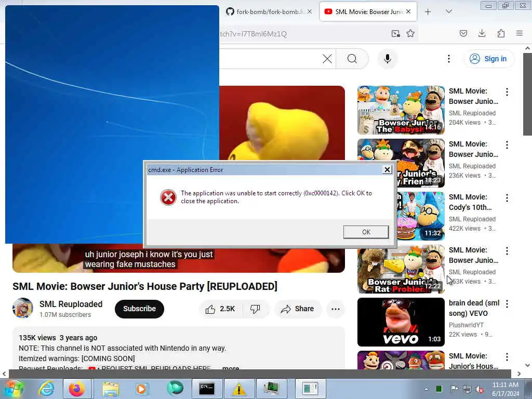Share the Bowser Junior's House Party video
Screen dimensions: 532x399
click(298, 309)
